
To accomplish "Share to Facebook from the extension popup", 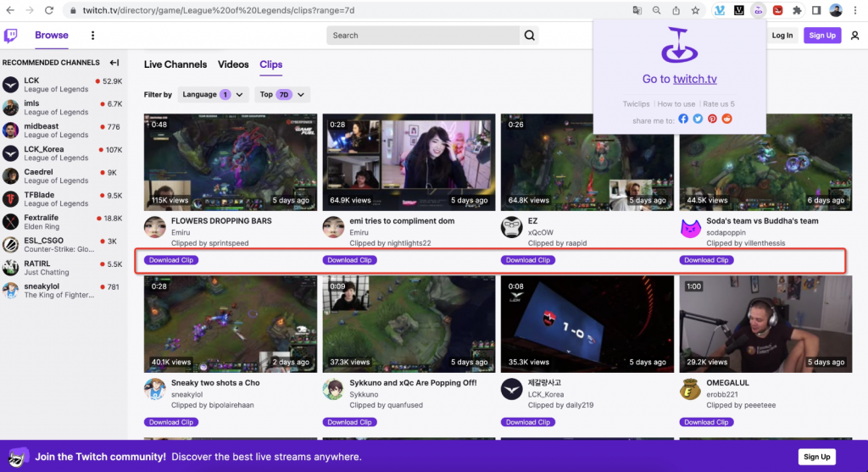I will (683, 119).
